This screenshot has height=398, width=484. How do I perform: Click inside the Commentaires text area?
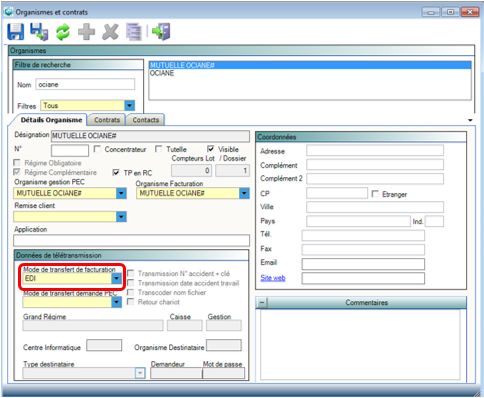pos(360,344)
